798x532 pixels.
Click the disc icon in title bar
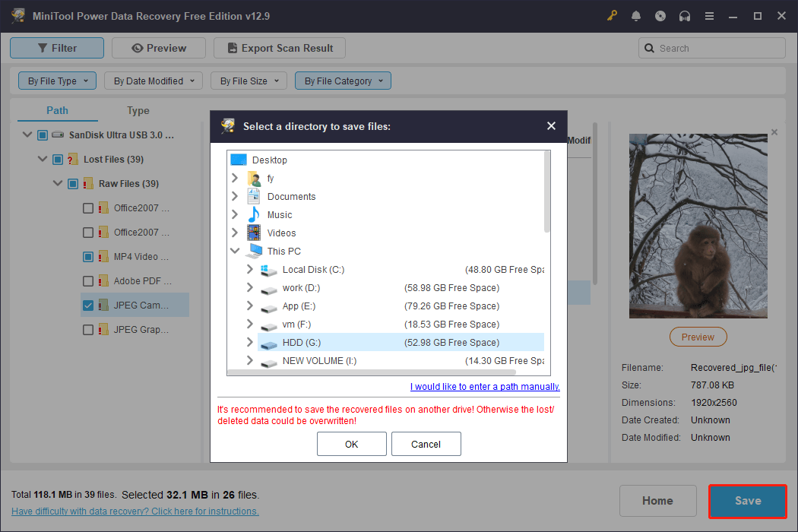[660, 16]
